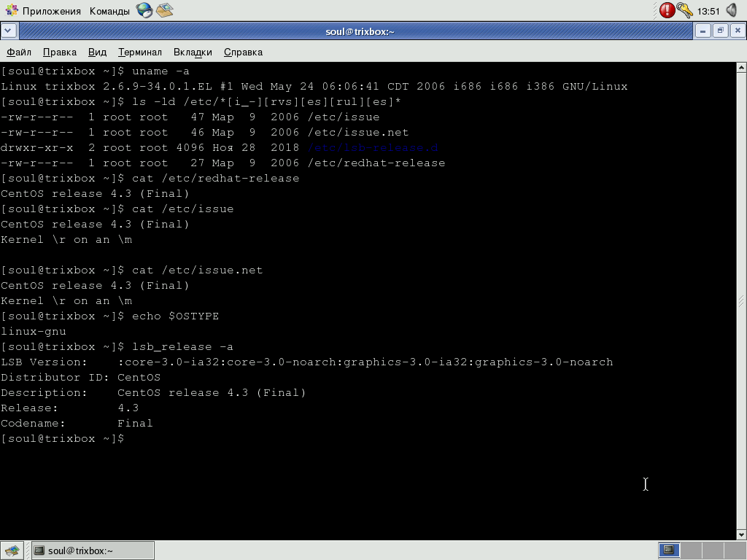Click the "Ноя 28 2018" date entry
Viewport: 747px width, 560px height.
point(255,147)
